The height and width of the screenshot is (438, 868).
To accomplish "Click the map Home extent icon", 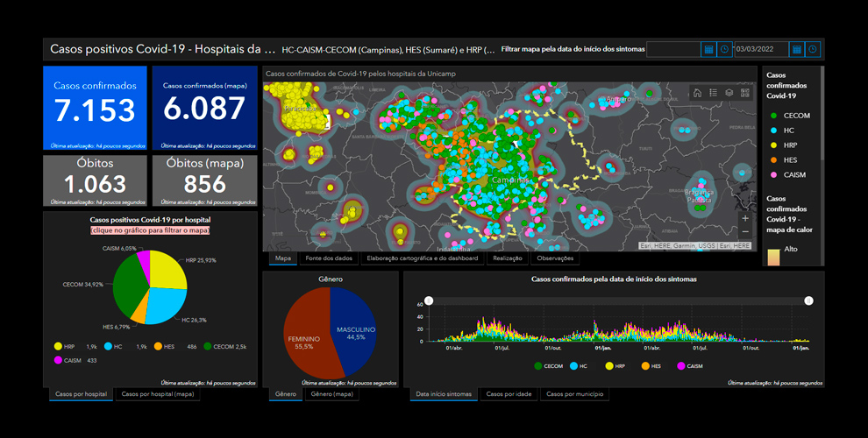I will pyautogui.click(x=697, y=93).
